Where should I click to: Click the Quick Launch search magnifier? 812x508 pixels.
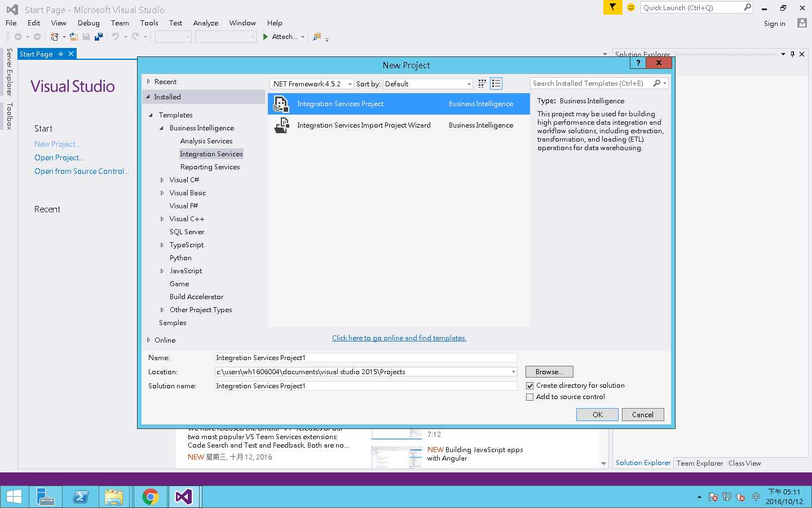747,7
